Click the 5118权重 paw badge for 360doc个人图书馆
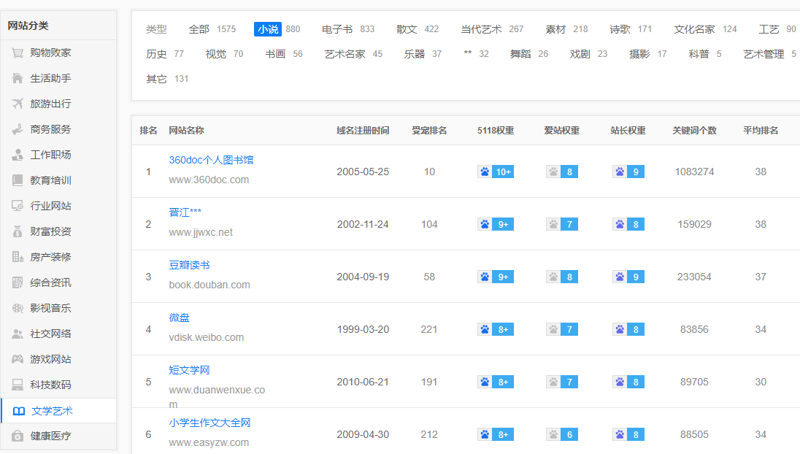800x454 pixels. [495, 172]
